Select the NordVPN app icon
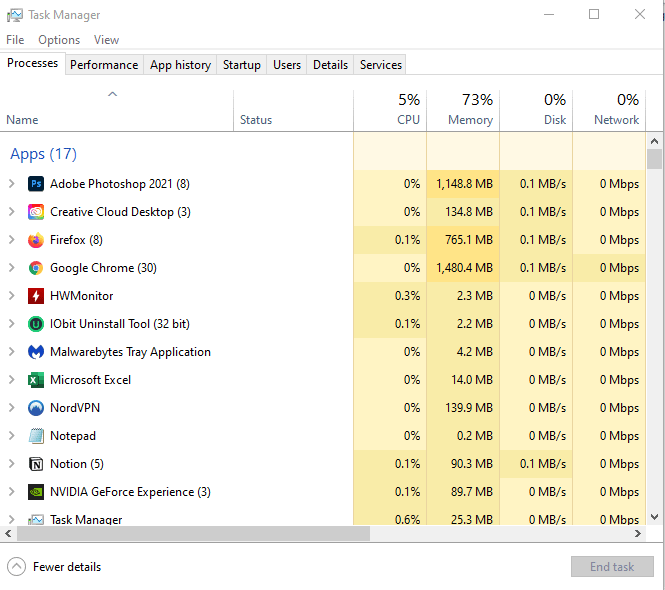This screenshot has width=665, height=590. pos(36,408)
